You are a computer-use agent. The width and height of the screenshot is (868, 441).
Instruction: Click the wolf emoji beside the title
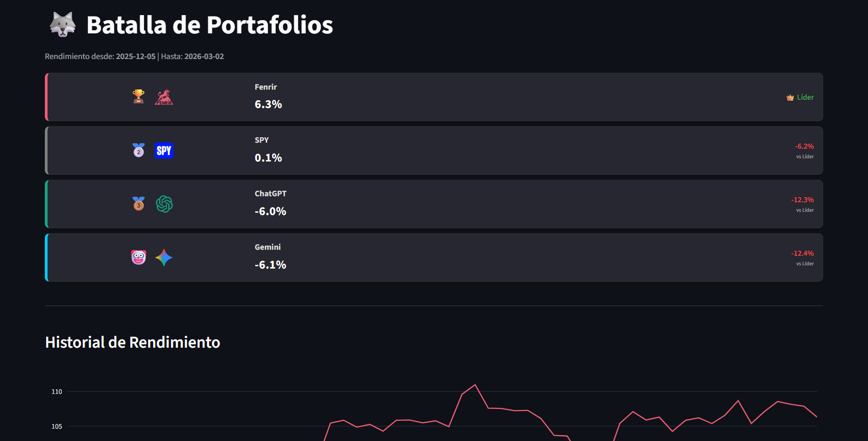63,25
